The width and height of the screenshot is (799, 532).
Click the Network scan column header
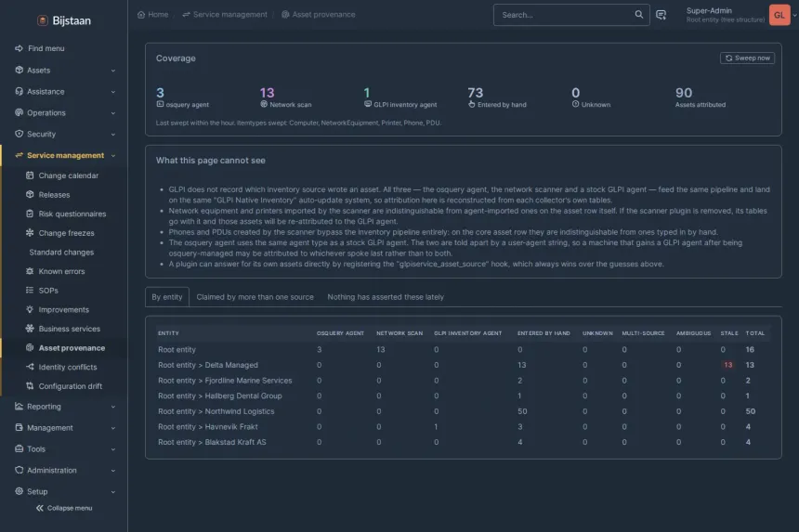399,333
